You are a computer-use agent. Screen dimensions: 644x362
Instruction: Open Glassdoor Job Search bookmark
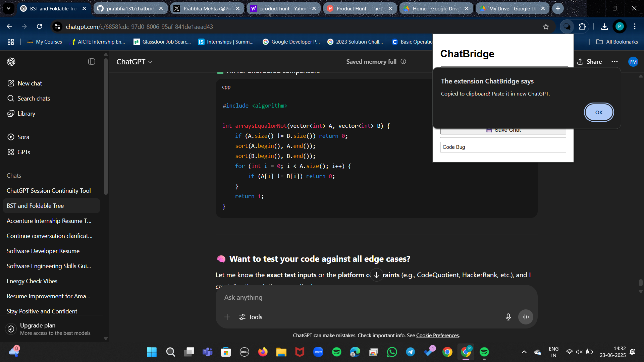coord(162,42)
